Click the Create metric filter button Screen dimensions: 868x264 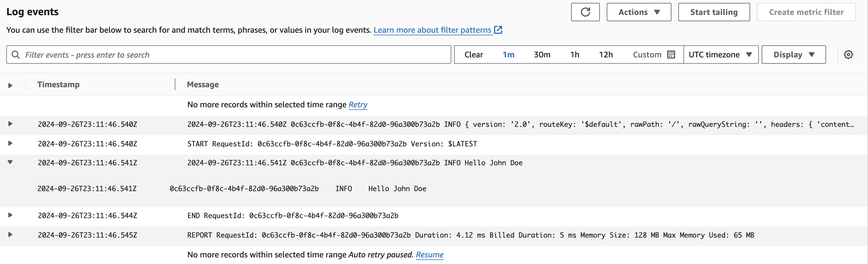[806, 12]
